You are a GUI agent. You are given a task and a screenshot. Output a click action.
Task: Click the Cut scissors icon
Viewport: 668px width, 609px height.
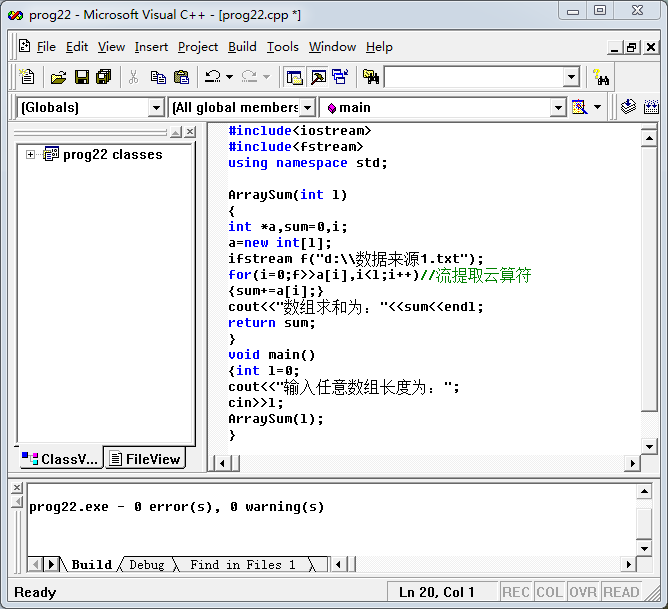pyautogui.click(x=133, y=77)
